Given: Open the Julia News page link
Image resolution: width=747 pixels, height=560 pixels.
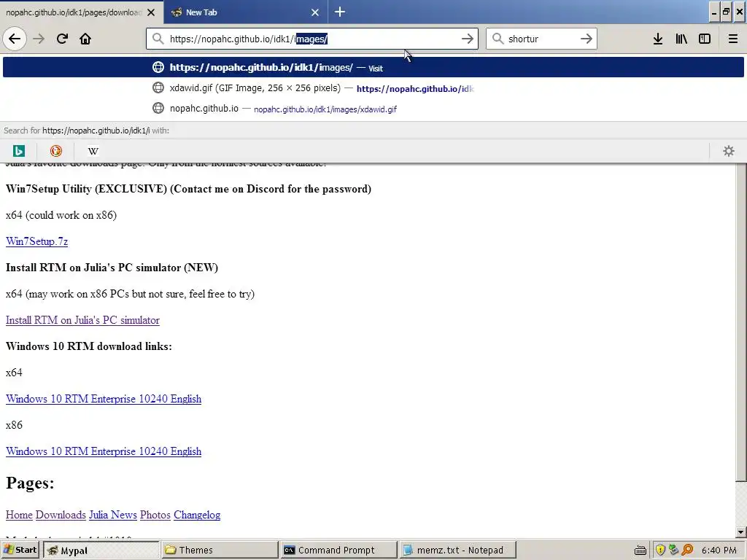Looking at the screenshot, I should (113, 515).
